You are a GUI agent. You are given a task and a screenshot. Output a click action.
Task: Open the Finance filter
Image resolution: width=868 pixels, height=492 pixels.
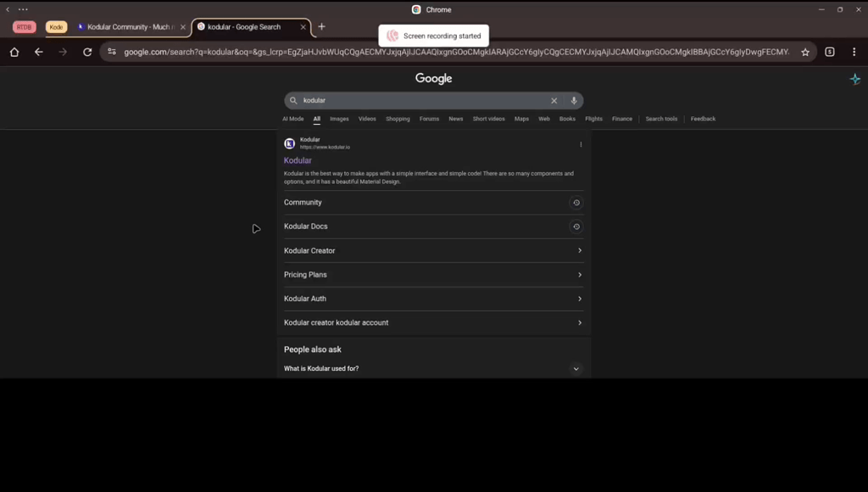click(622, 119)
